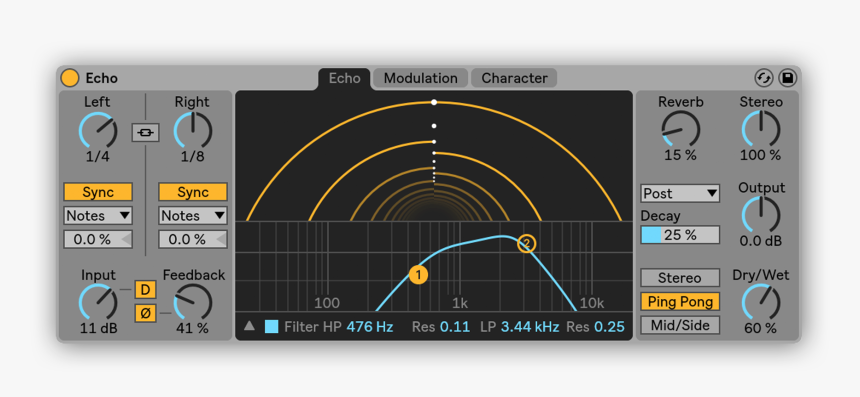Click the Dry/Wet knob
Image resolution: width=860 pixels, height=397 pixels.
761,302
